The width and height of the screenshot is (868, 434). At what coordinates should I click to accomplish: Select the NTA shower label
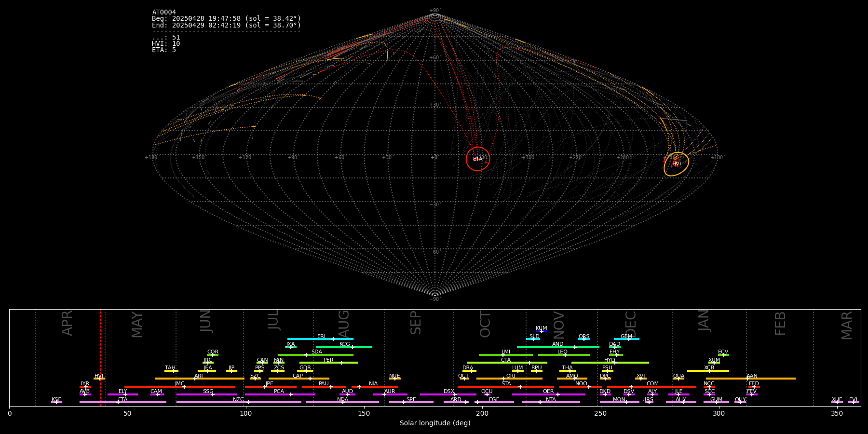551,400
